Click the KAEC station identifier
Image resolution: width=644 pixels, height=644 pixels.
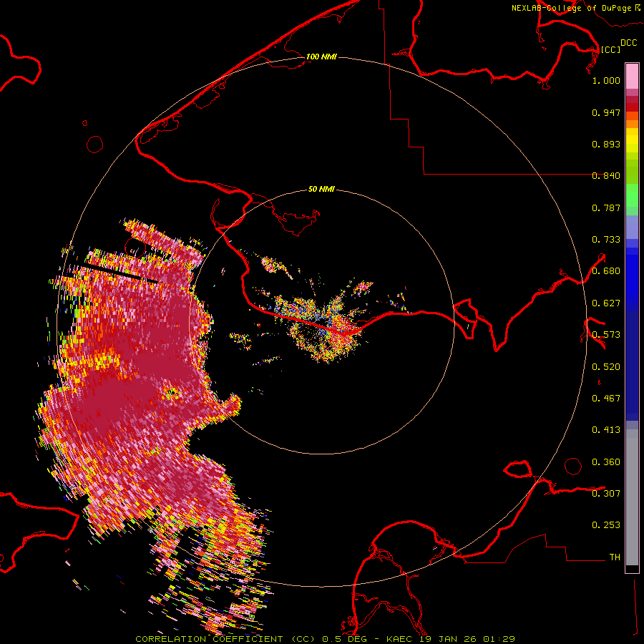click(401, 639)
